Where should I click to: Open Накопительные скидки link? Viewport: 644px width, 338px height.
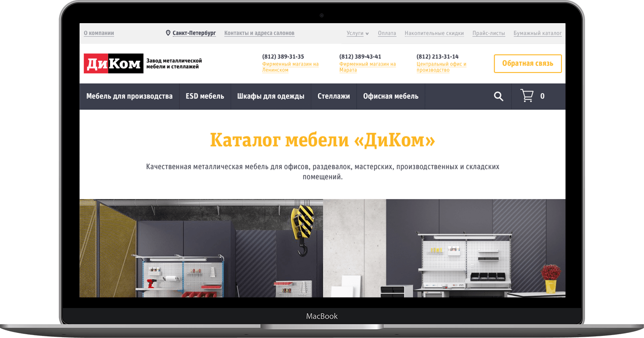[x=434, y=33]
